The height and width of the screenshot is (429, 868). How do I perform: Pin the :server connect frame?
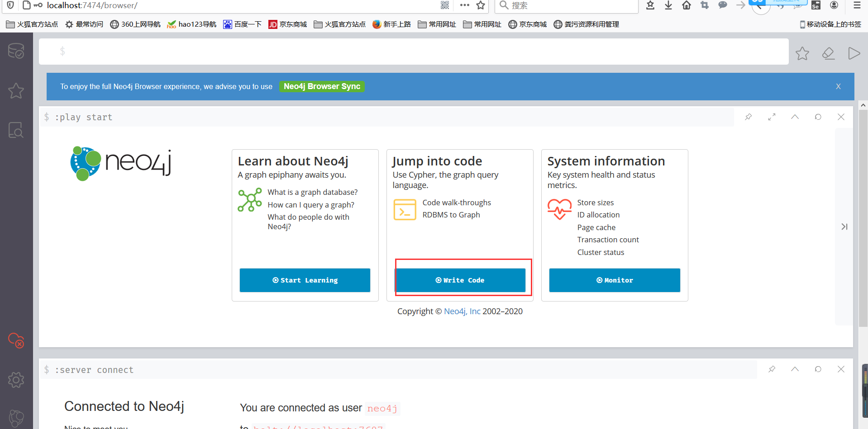point(772,369)
